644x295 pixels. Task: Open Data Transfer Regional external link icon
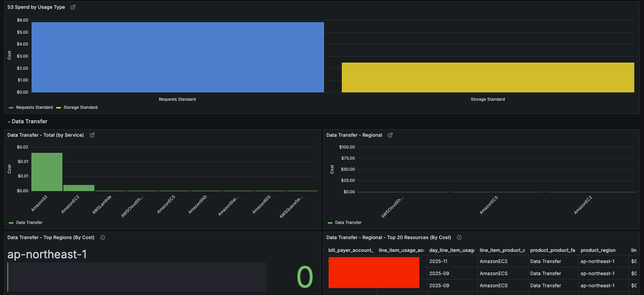pyautogui.click(x=390, y=135)
